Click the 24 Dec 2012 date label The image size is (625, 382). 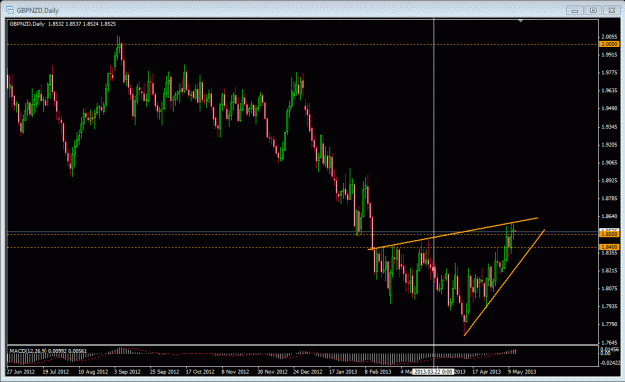308,372
